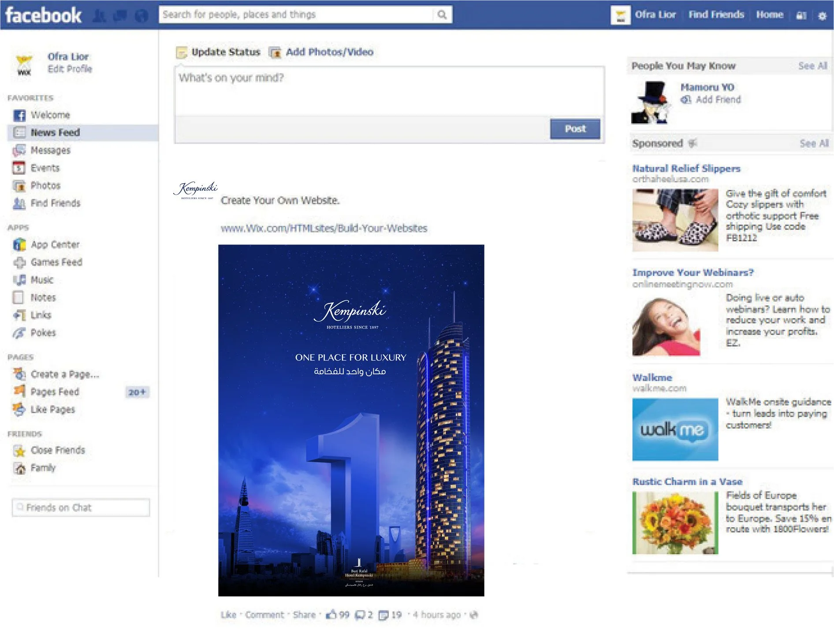Screen dimensions: 834x644
Task: Click See All beside People You May Know
Action: (x=813, y=66)
